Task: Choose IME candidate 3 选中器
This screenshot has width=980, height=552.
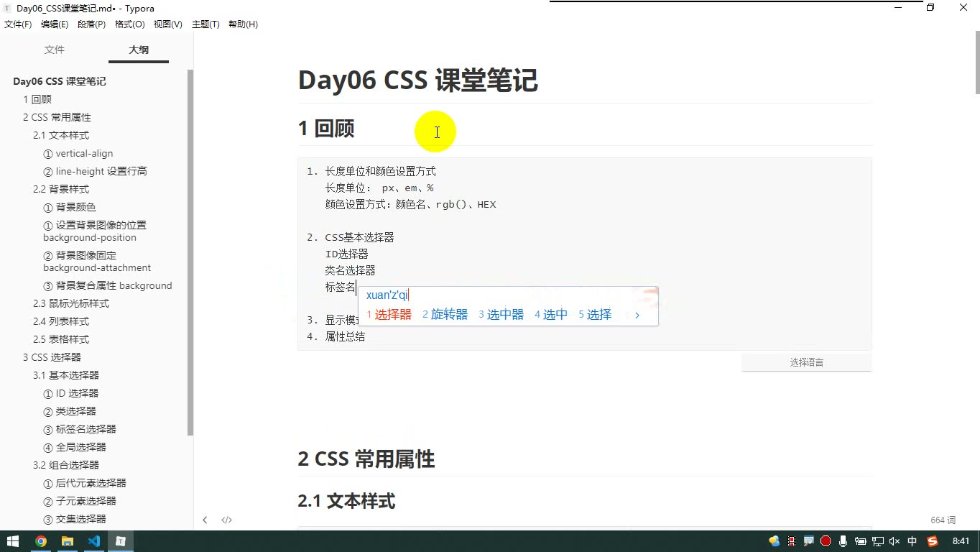Action: coord(501,315)
